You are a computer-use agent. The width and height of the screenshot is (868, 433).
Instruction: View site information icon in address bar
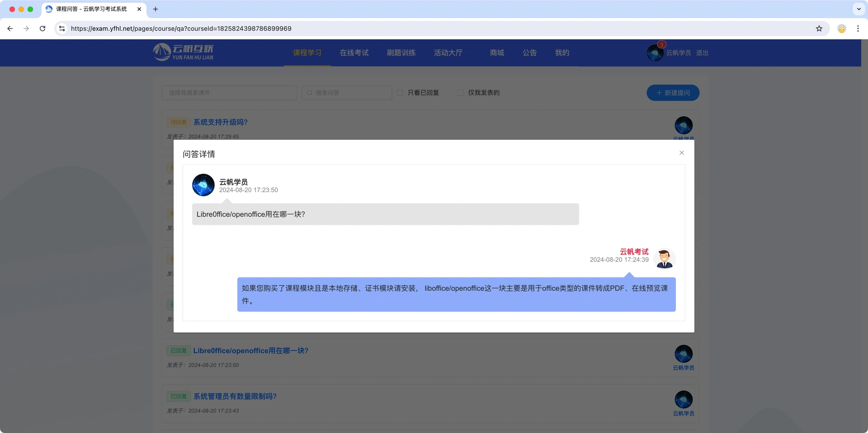pos(62,29)
